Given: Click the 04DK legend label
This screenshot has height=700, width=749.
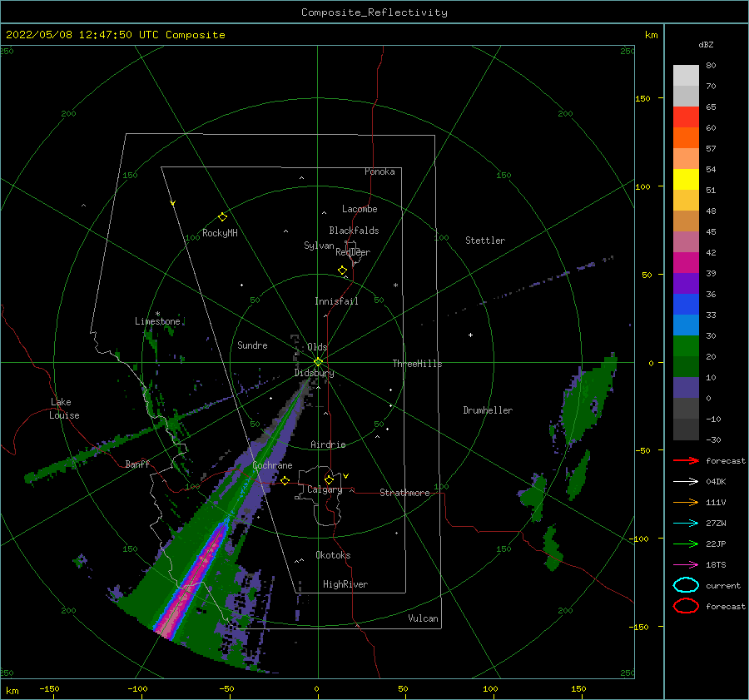Looking at the screenshot, I should pos(716,482).
